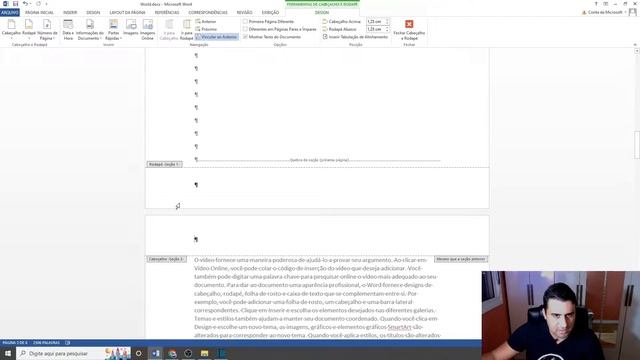
Task: Click word count in status bar
Action: [47, 343]
